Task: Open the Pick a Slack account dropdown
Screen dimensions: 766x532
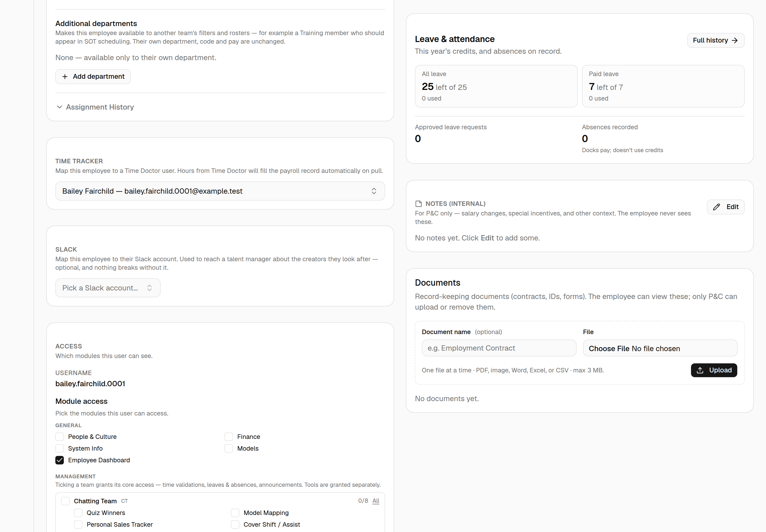Action: [108, 288]
